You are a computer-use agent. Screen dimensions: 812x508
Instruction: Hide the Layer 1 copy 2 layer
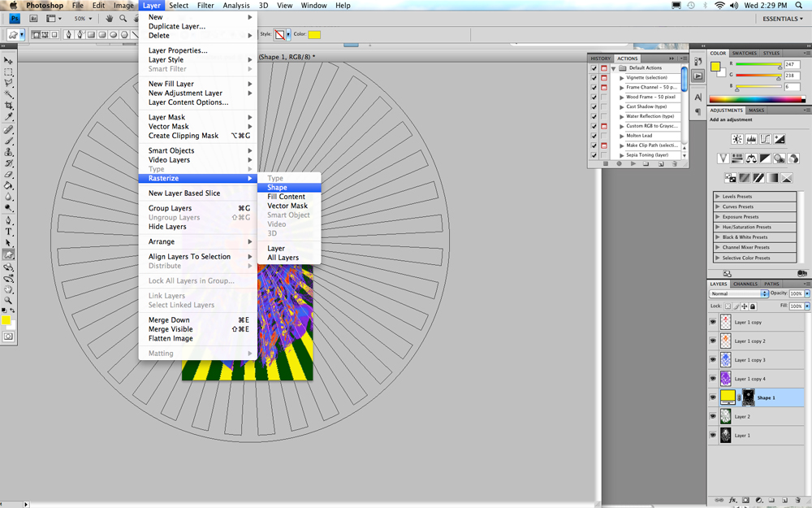(713, 341)
